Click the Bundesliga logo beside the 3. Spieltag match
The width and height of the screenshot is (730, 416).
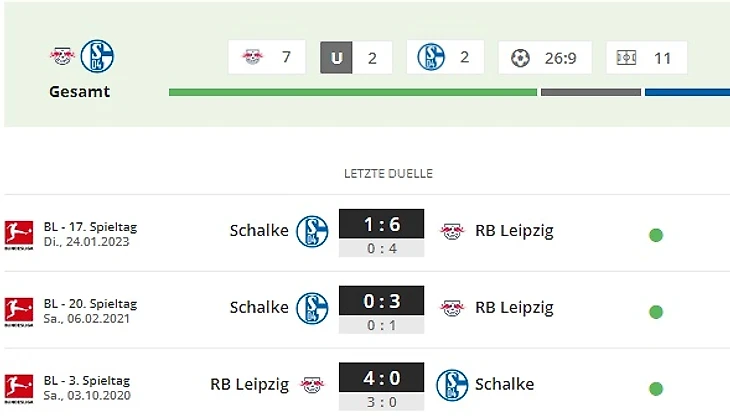[19, 386]
